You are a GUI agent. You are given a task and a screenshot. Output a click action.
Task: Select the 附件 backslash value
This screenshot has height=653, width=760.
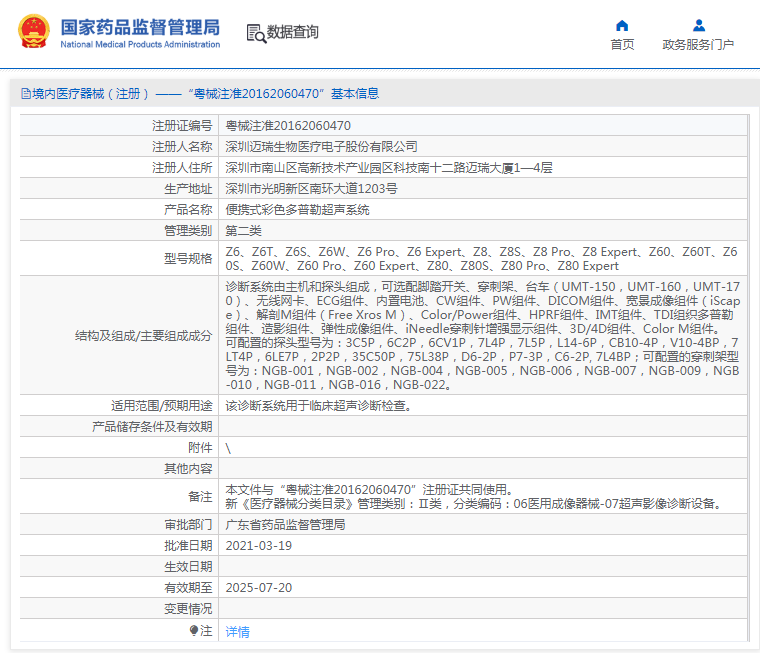pyautogui.click(x=228, y=447)
